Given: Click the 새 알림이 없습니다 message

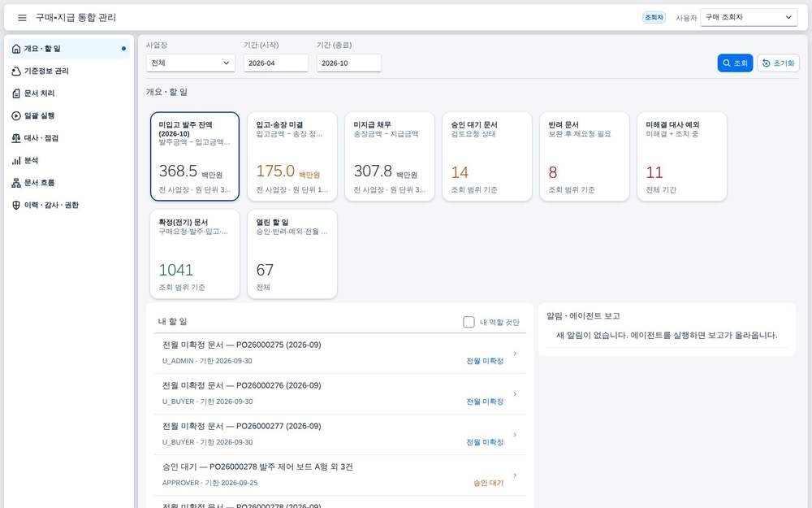Looking at the screenshot, I should pyautogui.click(x=667, y=336).
